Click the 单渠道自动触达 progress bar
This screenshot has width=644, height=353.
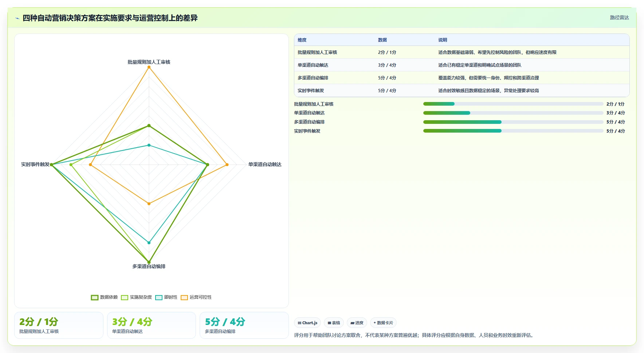(x=513, y=113)
